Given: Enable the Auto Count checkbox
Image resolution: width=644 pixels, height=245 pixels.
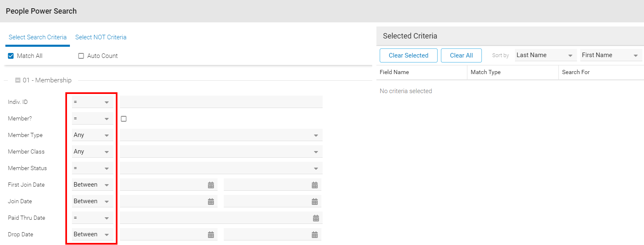Looking at the screenshot, I should coord(81,56).
